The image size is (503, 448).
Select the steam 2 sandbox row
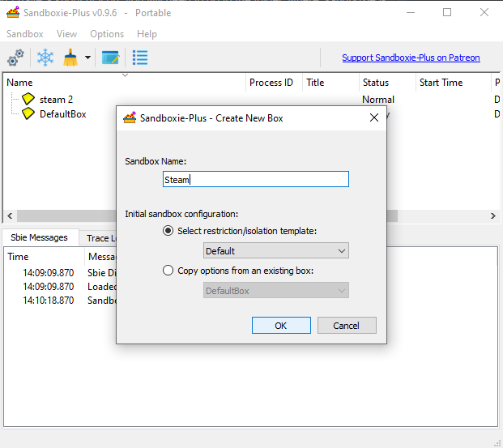click(x=56, y=99)
